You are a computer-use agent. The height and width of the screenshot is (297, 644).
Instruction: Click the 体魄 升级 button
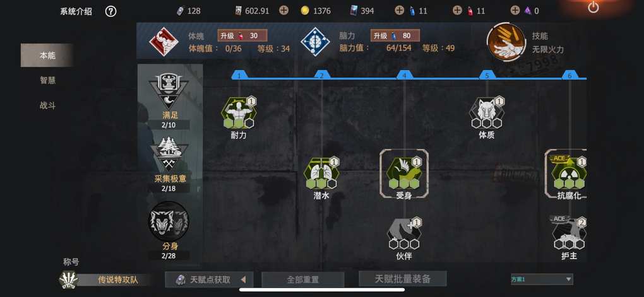(242, 36)
